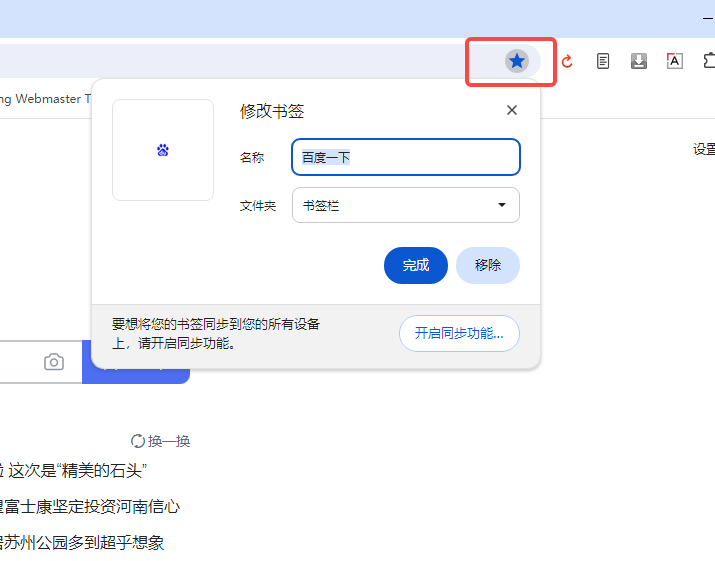Click the 开启同步功能 button

(459, 333)
